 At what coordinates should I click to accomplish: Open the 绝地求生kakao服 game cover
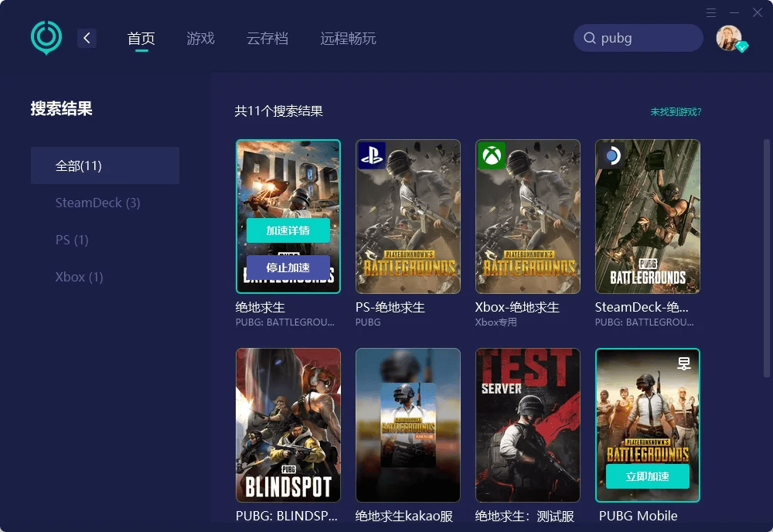pyautogui.click(x=408, y=425)
